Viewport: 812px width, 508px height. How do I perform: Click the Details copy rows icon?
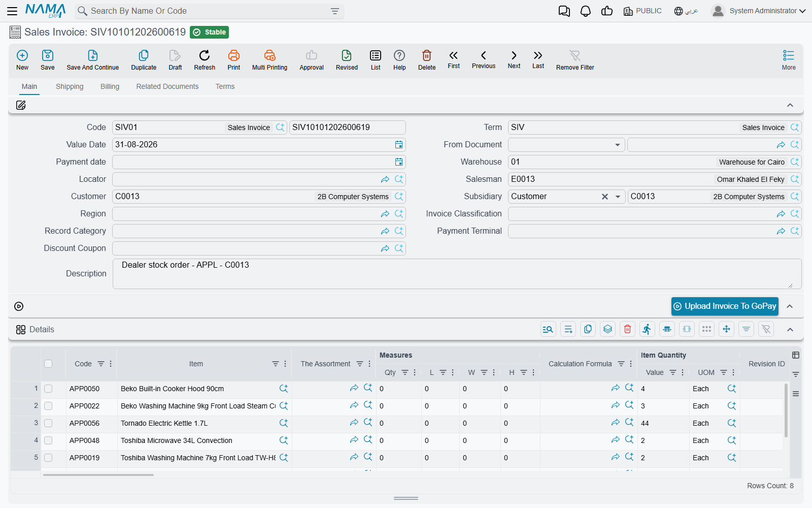point(588,329)
